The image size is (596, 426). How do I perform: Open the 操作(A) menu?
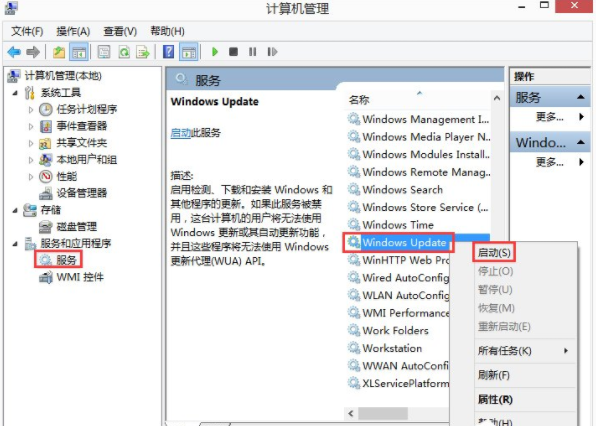pos(73,31)
